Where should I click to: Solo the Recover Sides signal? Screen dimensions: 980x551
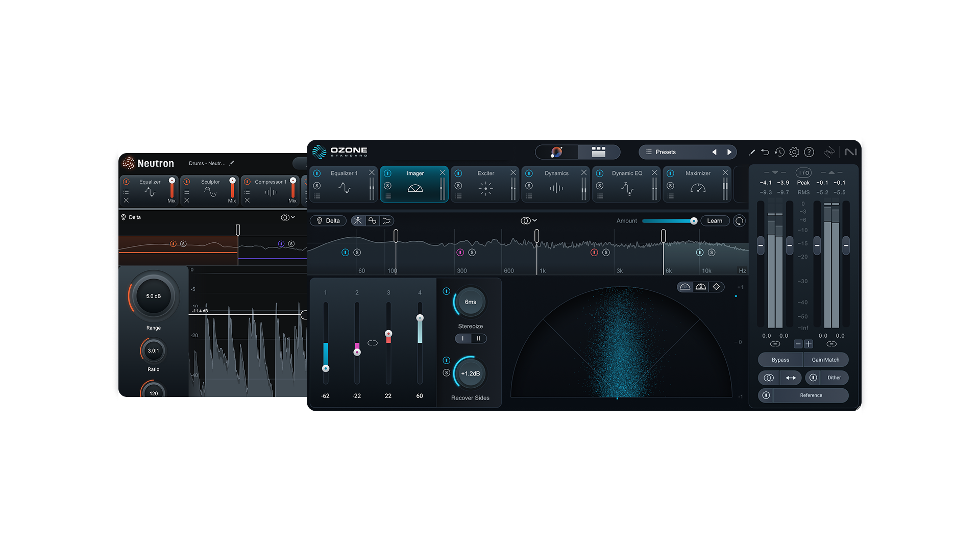point(446,373)
